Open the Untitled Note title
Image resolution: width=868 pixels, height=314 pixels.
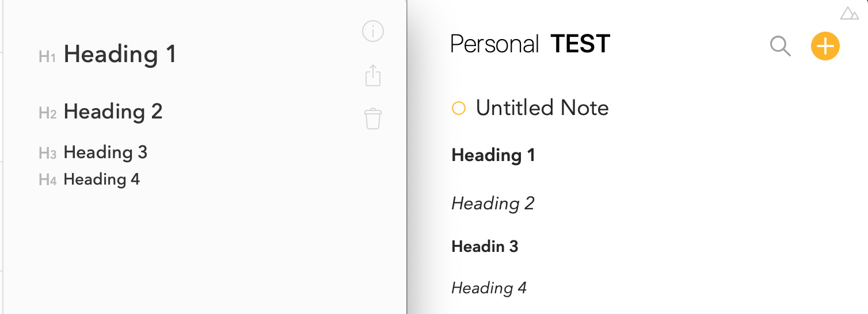coord(542,108)
